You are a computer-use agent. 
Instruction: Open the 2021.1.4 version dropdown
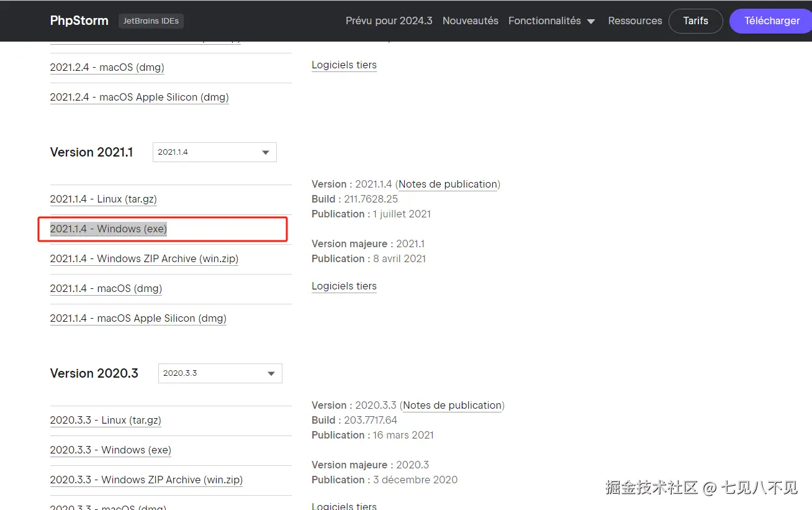tap(215, 152)
